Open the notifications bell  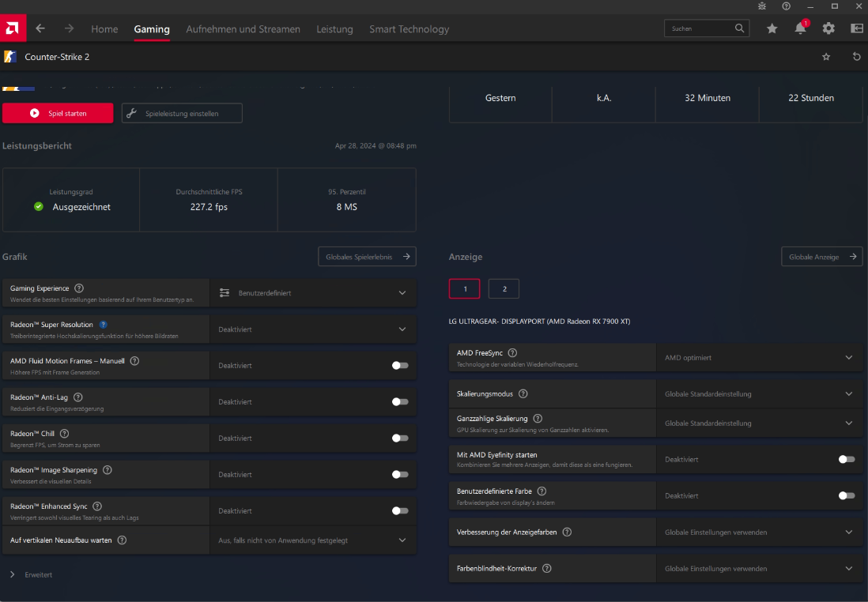click(x=801, y=28)
